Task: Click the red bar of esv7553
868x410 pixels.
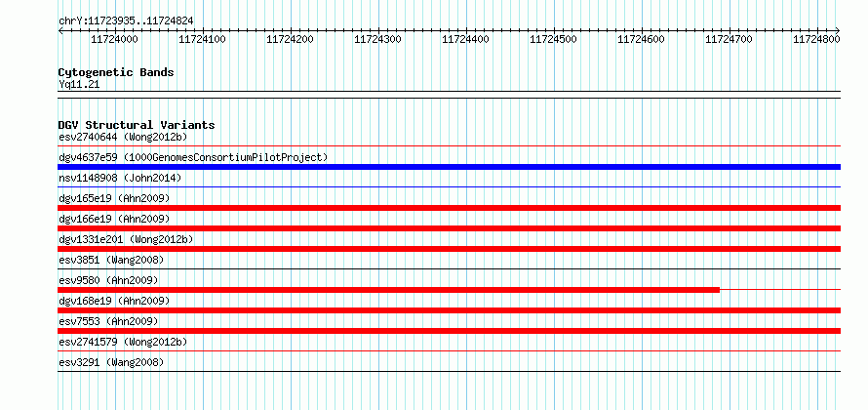Action: click(x=449, y=331)
